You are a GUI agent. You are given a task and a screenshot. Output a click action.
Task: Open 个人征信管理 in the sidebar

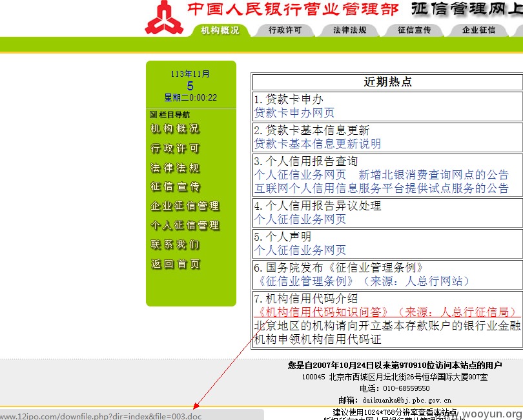pyautogui.click(x=185, y=225)
